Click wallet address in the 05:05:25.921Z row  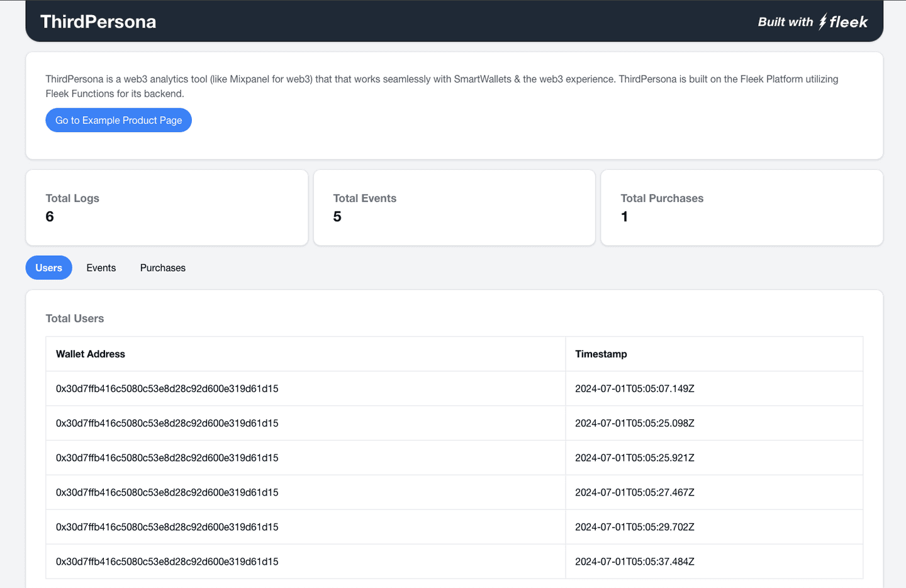pyautogui.click(x=167, y=458)
